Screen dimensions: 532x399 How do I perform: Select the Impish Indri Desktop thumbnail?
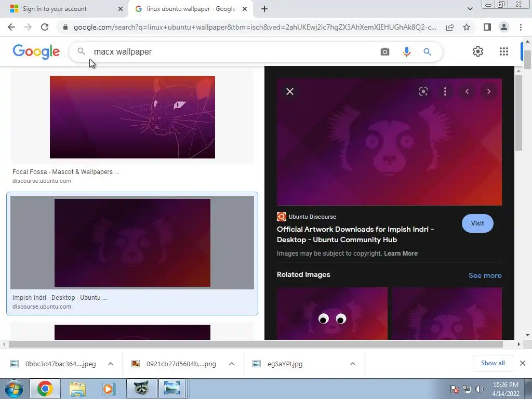coord(132,243)
